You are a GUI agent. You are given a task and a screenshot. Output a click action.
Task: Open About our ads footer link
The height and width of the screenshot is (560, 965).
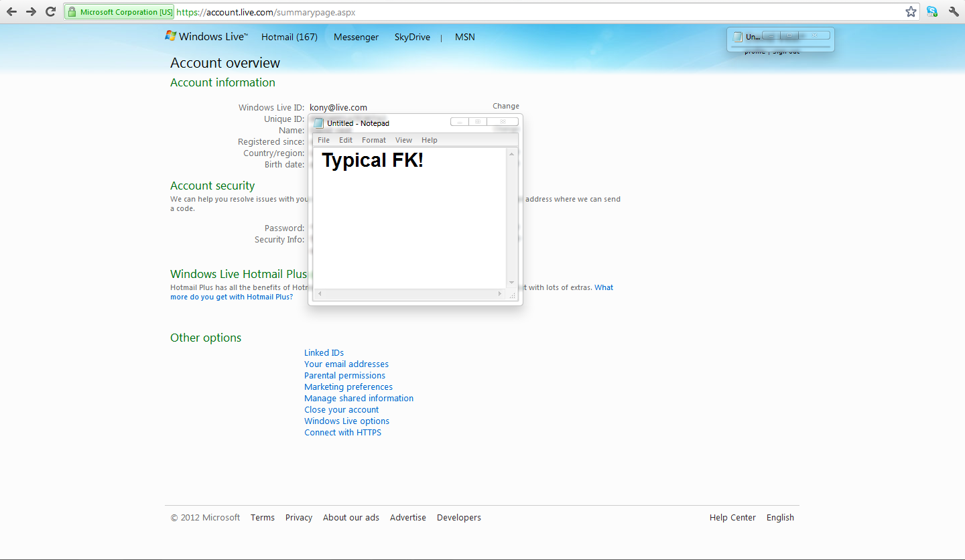click(x=351, y=518)
